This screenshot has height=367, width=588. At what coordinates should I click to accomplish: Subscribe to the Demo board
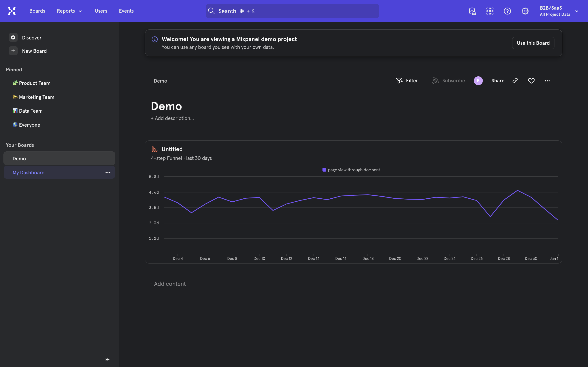pos(449,81)
